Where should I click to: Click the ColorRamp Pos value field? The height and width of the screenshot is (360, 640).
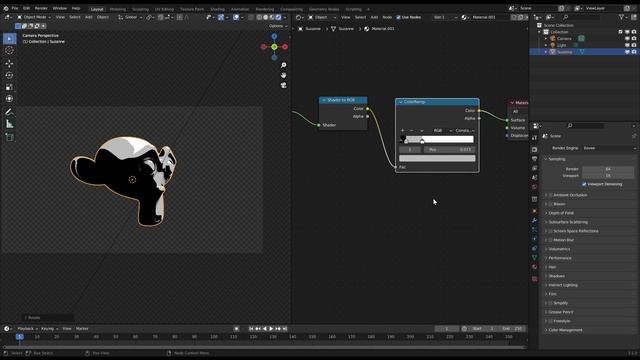click(450, 150)
